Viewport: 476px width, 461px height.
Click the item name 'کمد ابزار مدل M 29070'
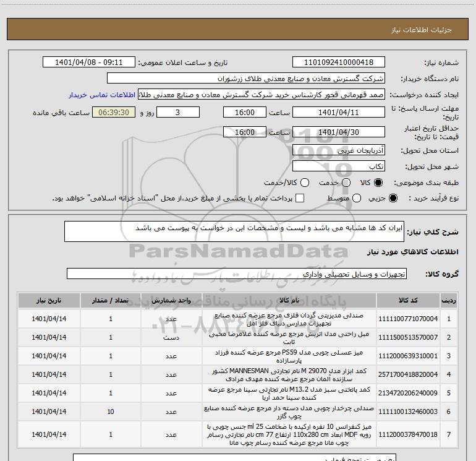coord(289,375)
